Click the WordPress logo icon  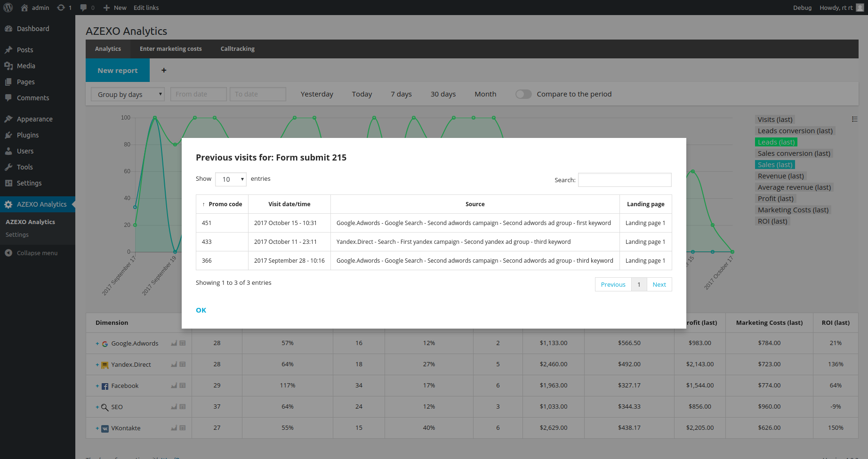(x=8, y=8)
